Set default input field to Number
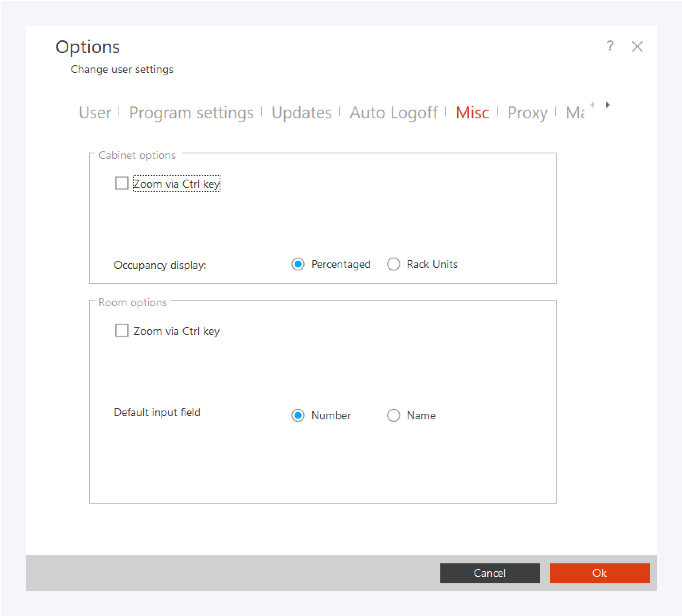Image resolution: width=682 pixels, height=616 pixels. [298, 415]
